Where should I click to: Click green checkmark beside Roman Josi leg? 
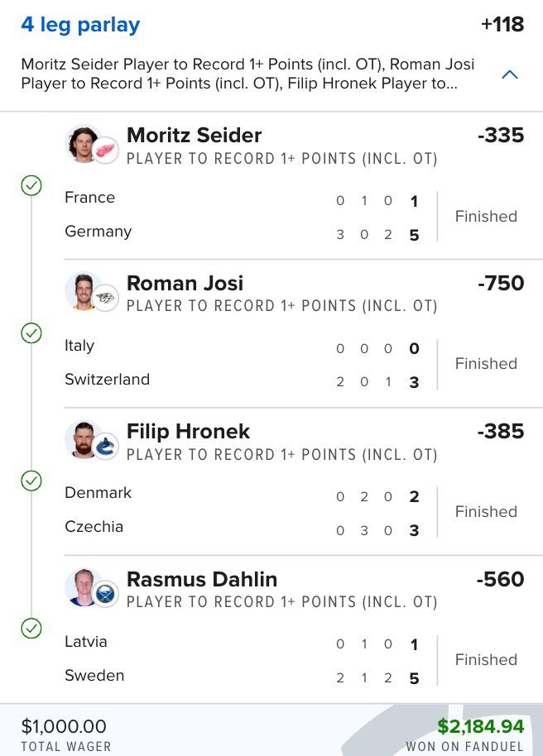[x=31, y=333]
